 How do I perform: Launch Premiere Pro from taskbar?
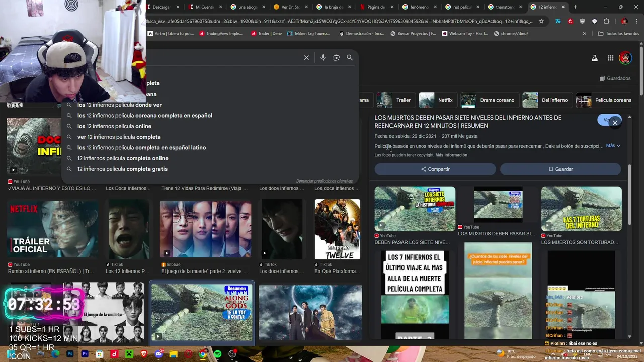[85, 354]
